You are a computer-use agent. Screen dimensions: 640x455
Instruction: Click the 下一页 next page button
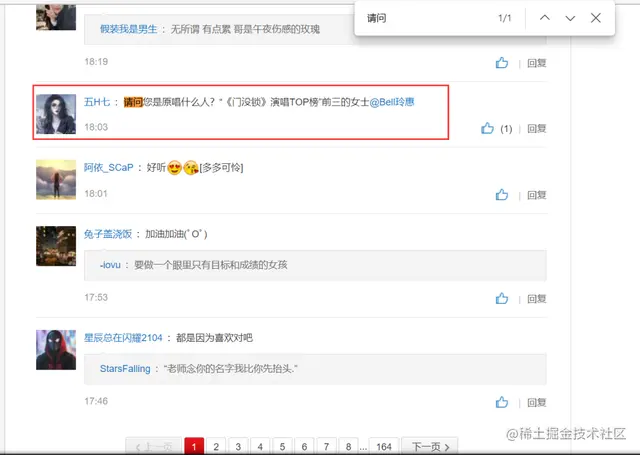(x=430, y=446)
